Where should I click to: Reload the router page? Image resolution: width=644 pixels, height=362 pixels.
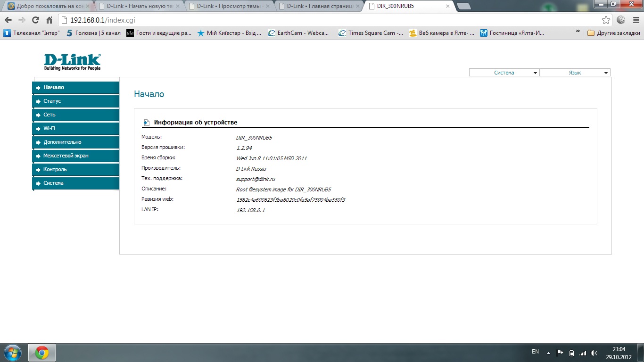coord(35,20)
